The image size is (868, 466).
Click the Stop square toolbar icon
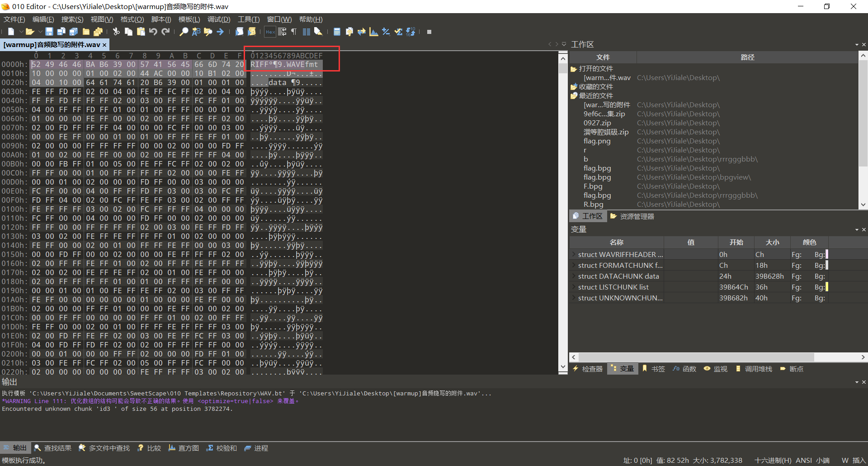click(x=429, y=32)
